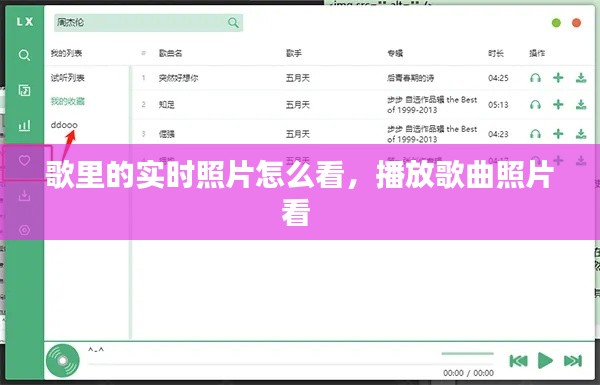
Task: Add 倔强 to a list
Action: [x=558, y=134]
